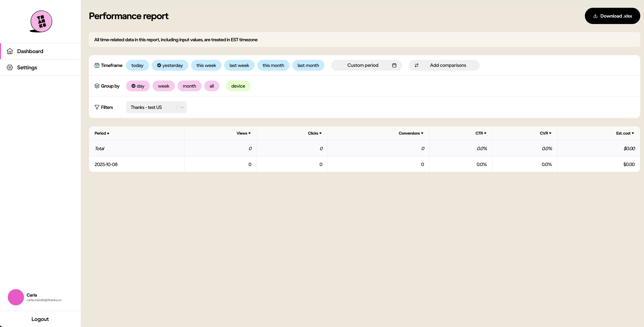Screen dimensions: 644x327
Task: Click the Settings gear icon
Action: point(10,68)
